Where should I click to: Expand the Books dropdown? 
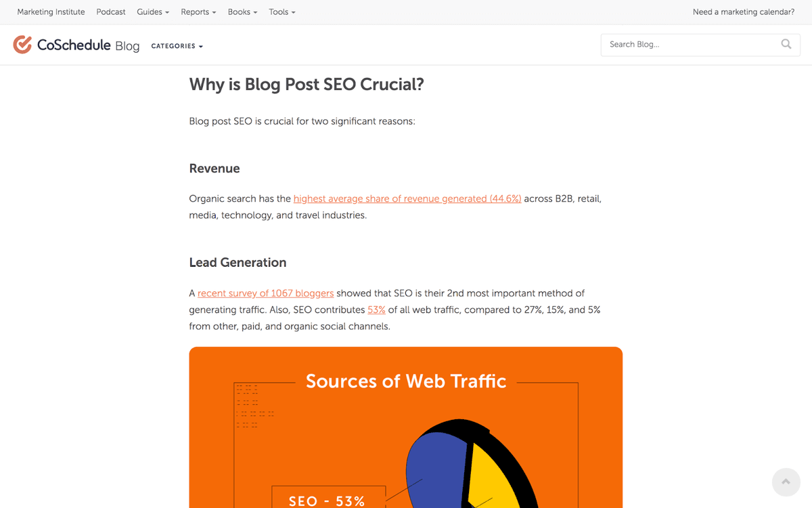coord(242,12)
